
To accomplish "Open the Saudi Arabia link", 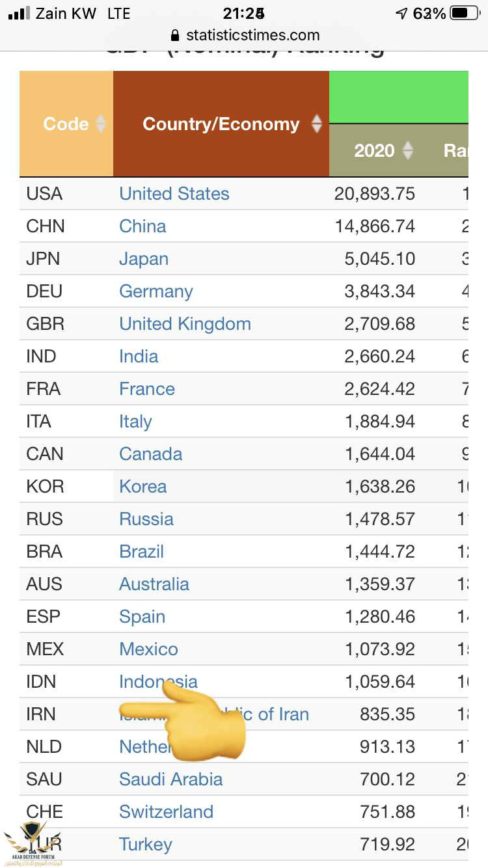I will 171,780.
